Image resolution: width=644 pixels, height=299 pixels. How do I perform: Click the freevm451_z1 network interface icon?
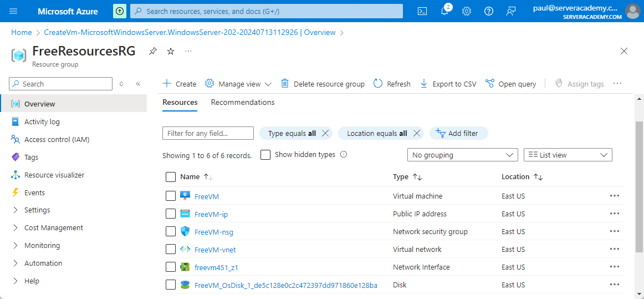pyautogui.click(x=185, y=267)
